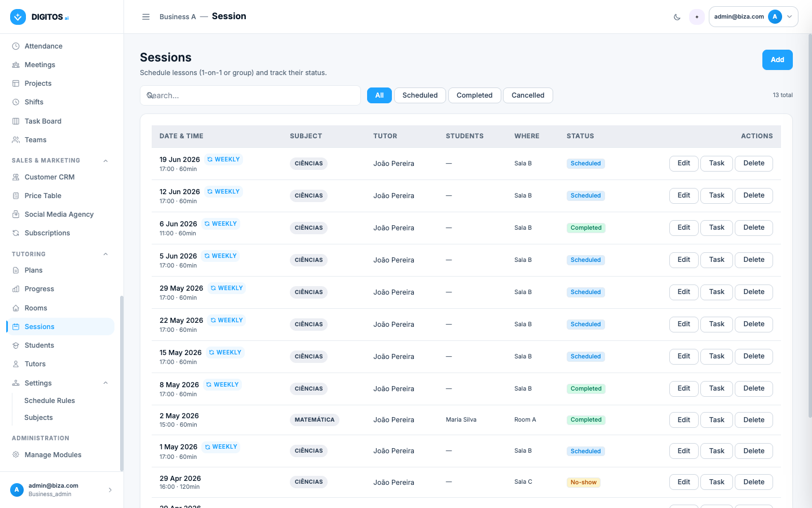This screenshot has width=812, height=508.
Task: Delete the 29 Apr 2026 session
Action: 754,482
